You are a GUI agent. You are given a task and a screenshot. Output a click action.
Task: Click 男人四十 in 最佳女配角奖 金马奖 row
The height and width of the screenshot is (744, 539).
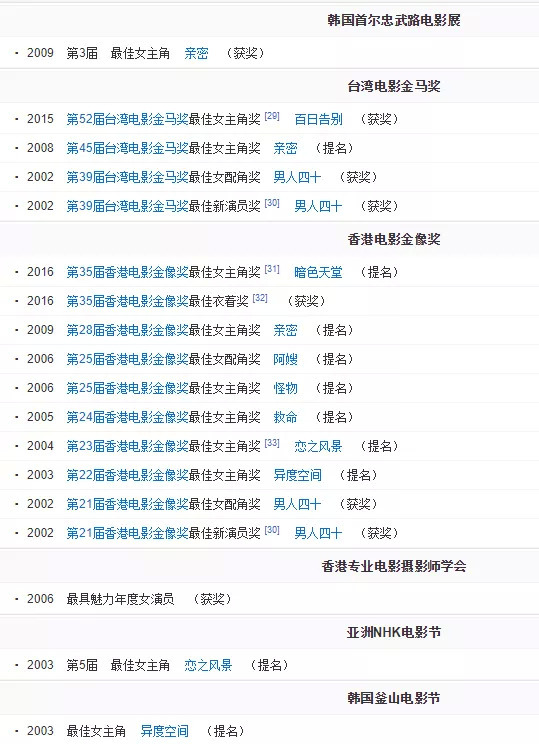tap(297, 177)
